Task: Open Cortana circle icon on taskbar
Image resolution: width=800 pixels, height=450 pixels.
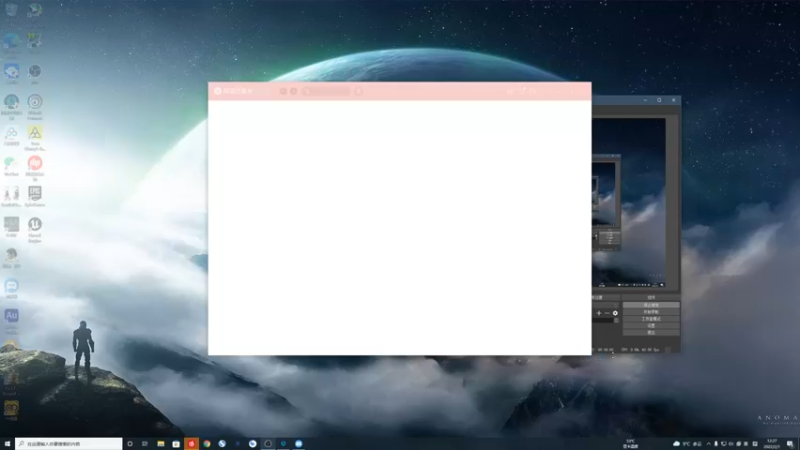Action: click(130, 444)
